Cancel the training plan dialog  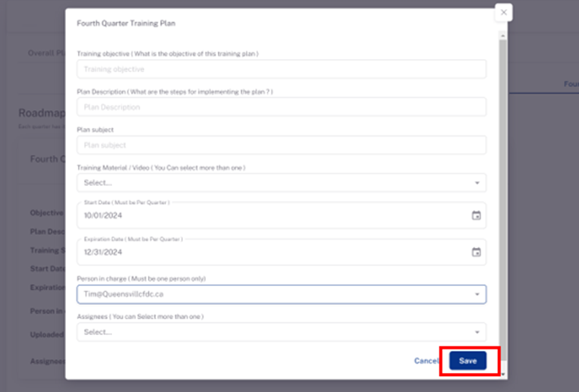point(426,361)
